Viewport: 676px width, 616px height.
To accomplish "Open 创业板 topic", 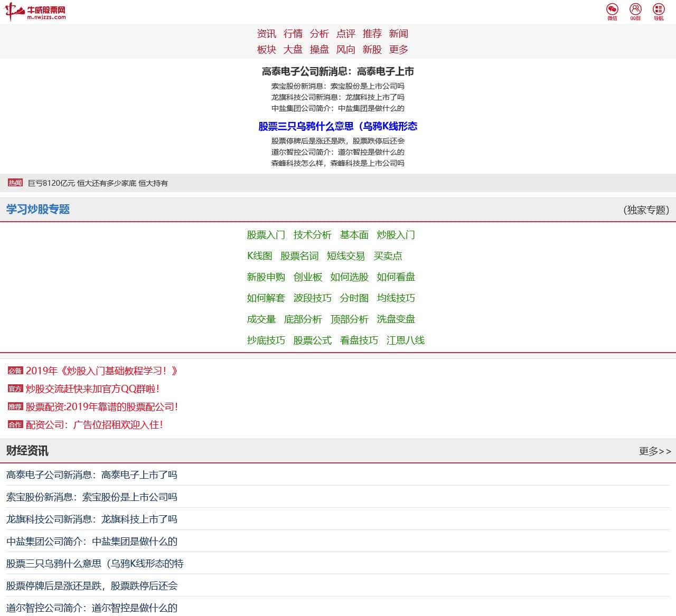I will pyautogui.click(x=308, y=277).
